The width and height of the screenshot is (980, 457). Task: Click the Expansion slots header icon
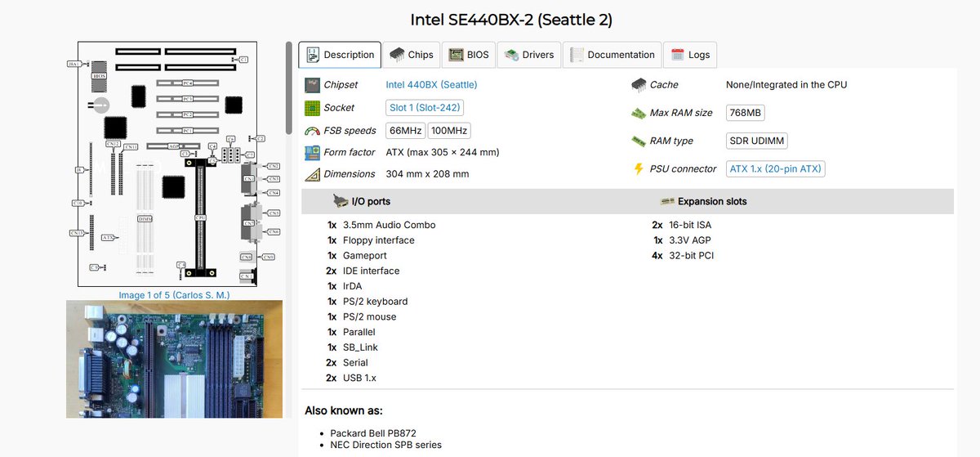[666, 201]
